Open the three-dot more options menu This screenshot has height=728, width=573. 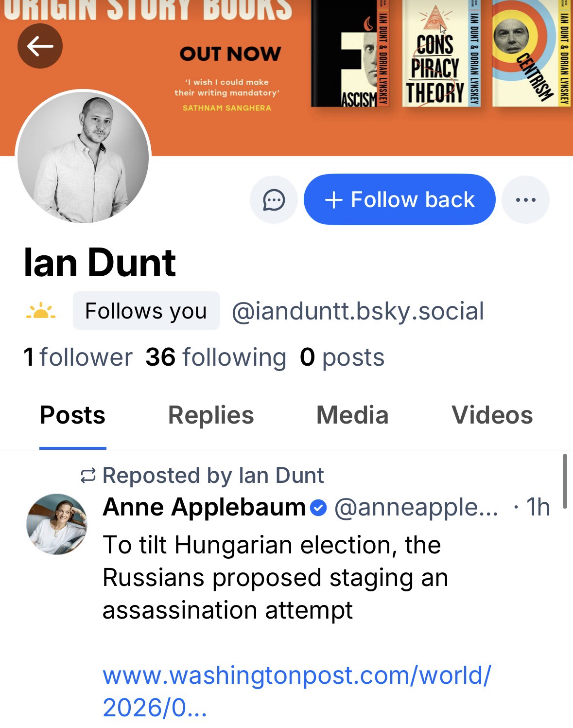[x=525, y=200]
